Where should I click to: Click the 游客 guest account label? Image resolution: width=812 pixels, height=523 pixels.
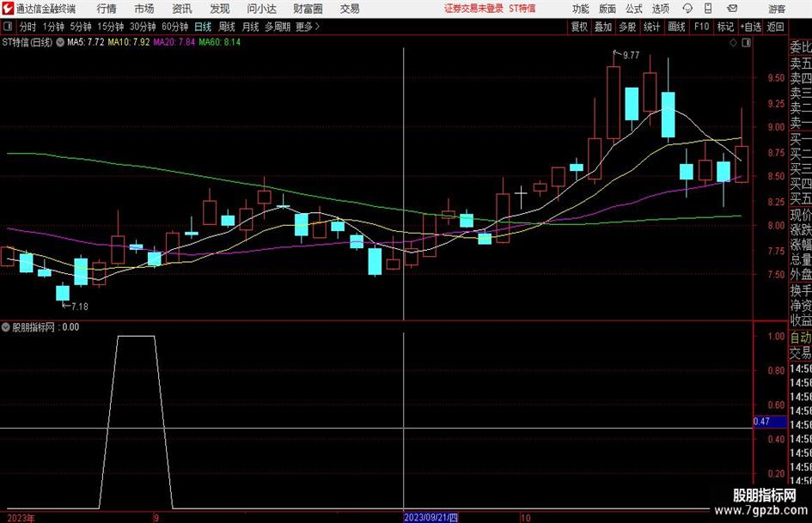pyautogui.click(x=777, y=9)
